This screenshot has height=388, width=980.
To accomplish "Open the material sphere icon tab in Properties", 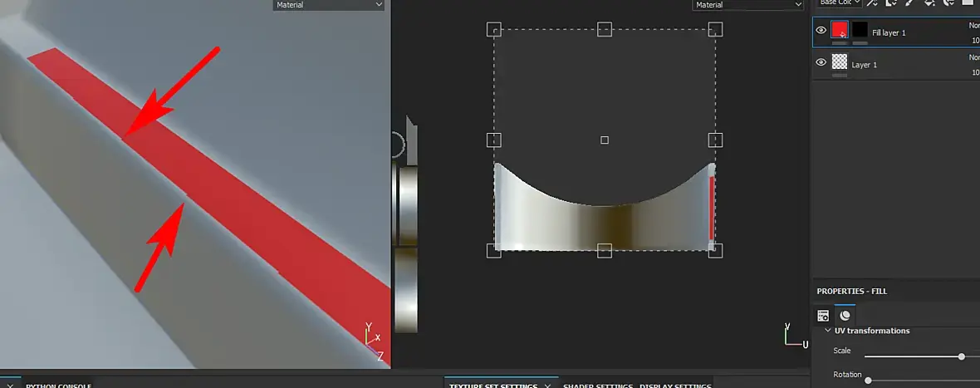I will (x=845, y=316).
